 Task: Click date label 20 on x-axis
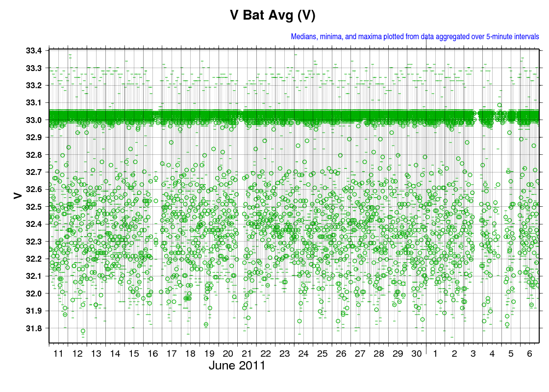click(x=228, y=353)
